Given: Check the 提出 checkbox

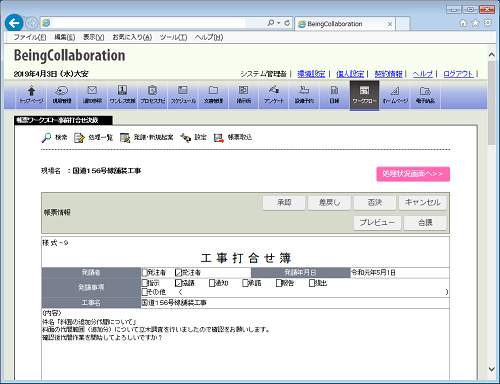Looking at the screenshot, I should pos(312,283).
